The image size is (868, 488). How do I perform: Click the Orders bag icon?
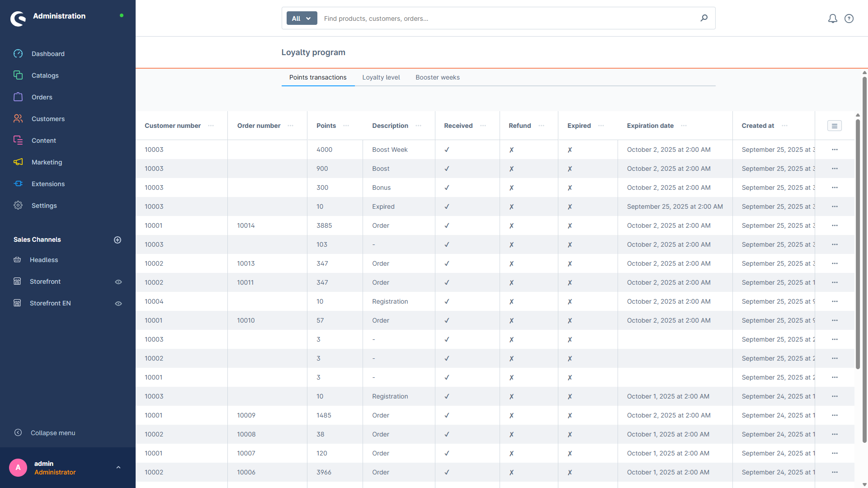tap(18, 97)
